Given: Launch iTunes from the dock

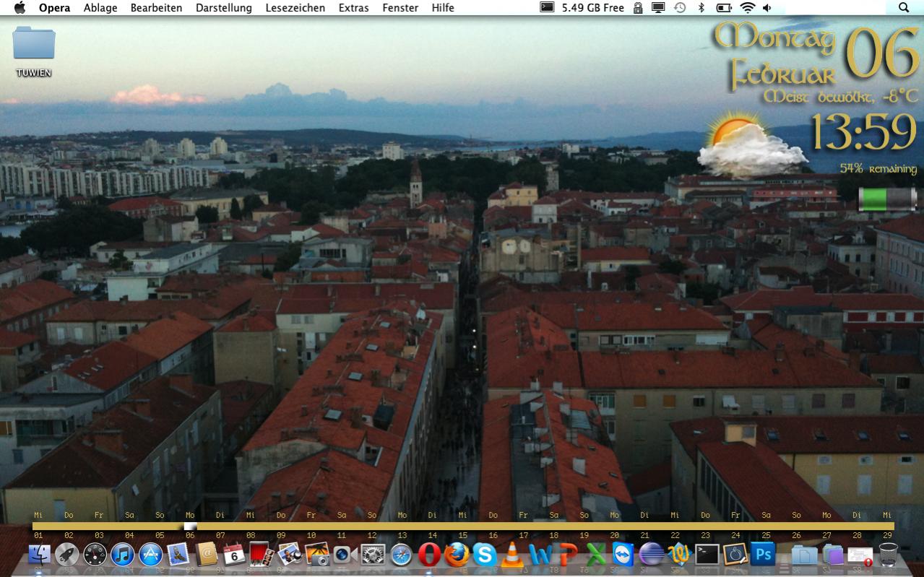Looking at the screenshot, I should pos(123,555).
